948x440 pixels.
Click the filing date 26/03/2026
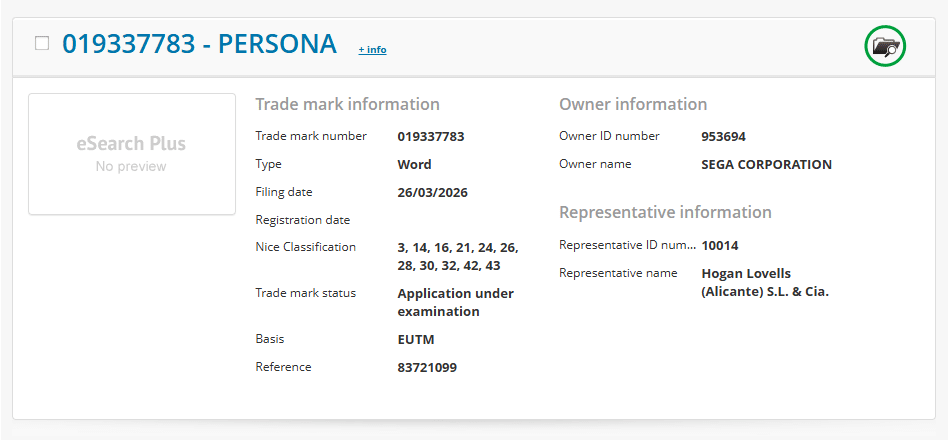pos(432,193)
